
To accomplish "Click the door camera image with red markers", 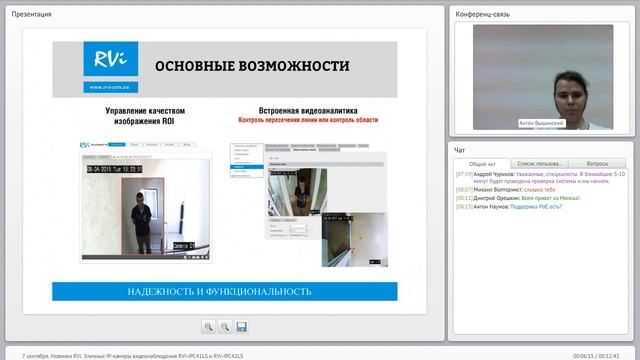I will (355, 240).
